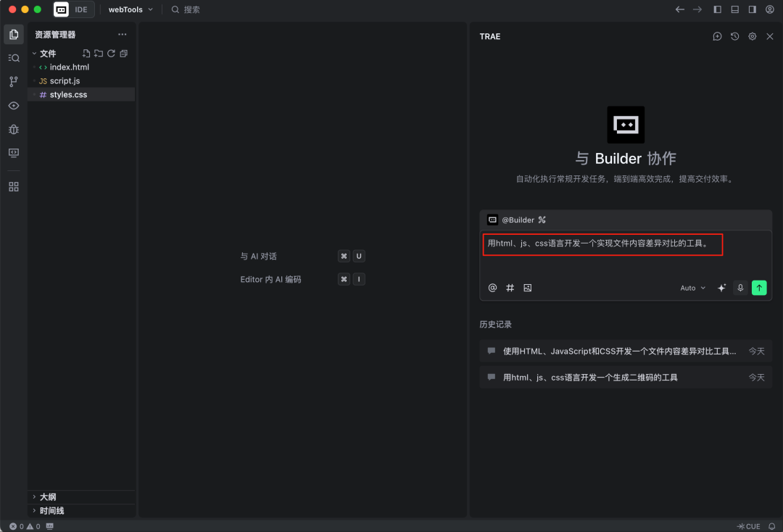
Task: Open the account profile icon
Action: tap(769, 9)
